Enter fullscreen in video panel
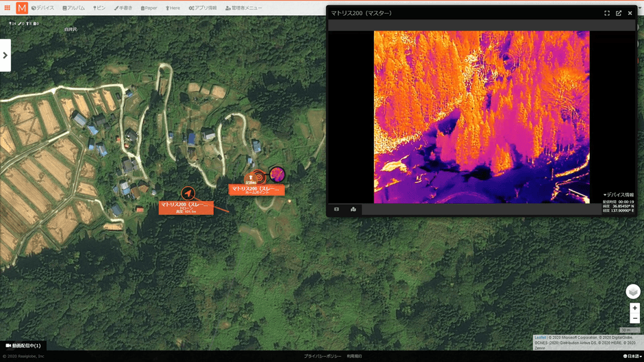The image size is (644, 362). (606, 13)
